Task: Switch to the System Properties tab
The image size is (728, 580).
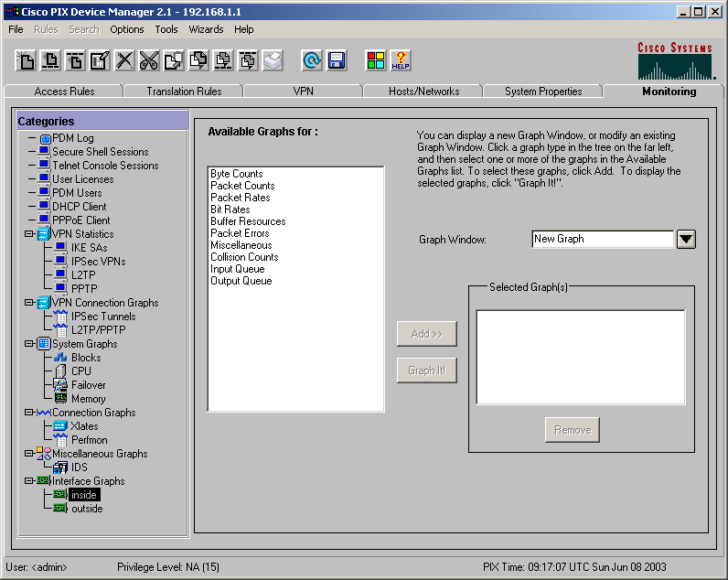Action: pyautogui.click(x=543, y=91)
